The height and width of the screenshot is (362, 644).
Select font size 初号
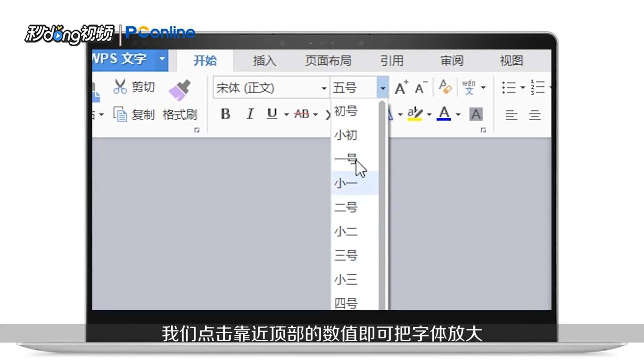(x=355, y=111)
